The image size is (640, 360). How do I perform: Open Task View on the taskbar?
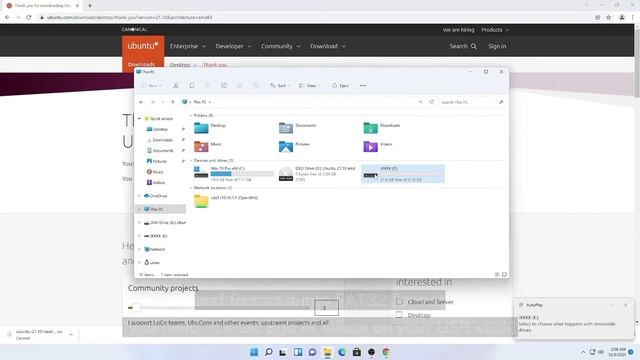pyautogui.click(x=283, y=352)
